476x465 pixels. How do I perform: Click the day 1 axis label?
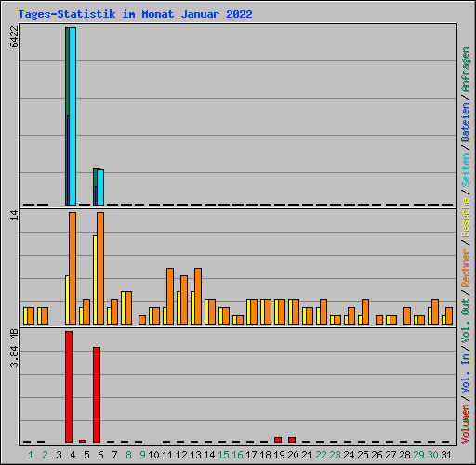(x=31, y=455)
